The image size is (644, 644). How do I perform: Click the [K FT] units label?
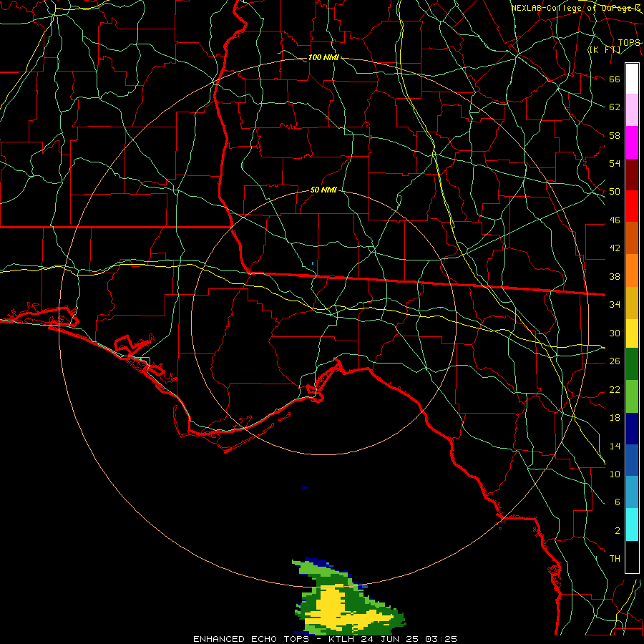point(605,49)
